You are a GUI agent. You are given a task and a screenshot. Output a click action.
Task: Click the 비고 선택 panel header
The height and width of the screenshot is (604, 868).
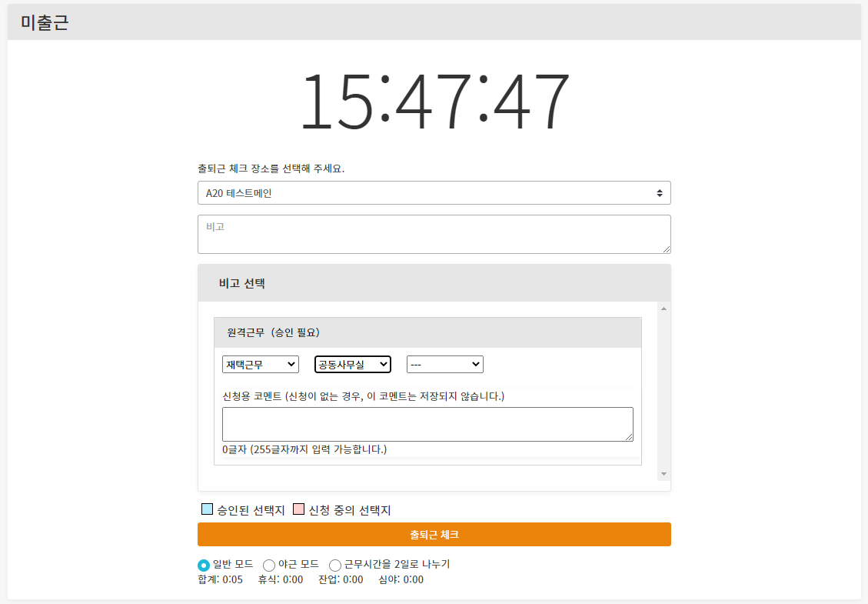(x=434, y=283)
